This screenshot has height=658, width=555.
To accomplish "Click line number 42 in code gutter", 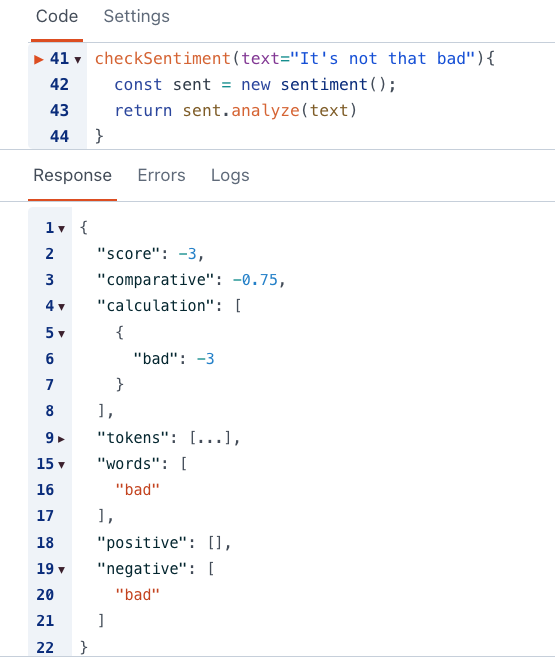I will pyautogui.click(x=59, y=85).
